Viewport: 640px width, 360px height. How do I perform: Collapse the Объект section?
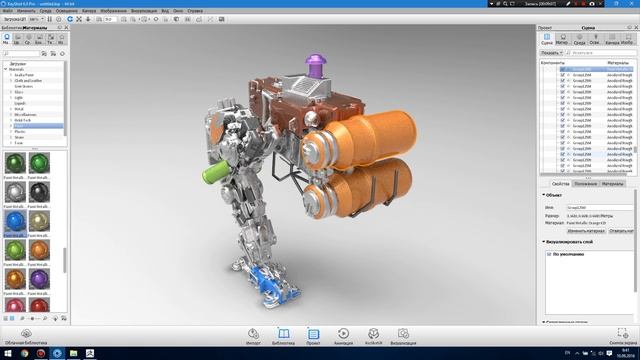(544, 195)
